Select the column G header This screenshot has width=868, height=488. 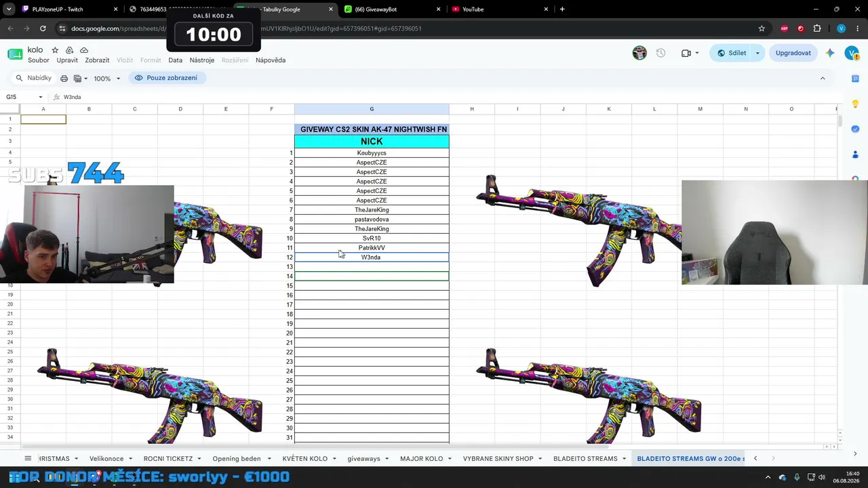[372, 109]
